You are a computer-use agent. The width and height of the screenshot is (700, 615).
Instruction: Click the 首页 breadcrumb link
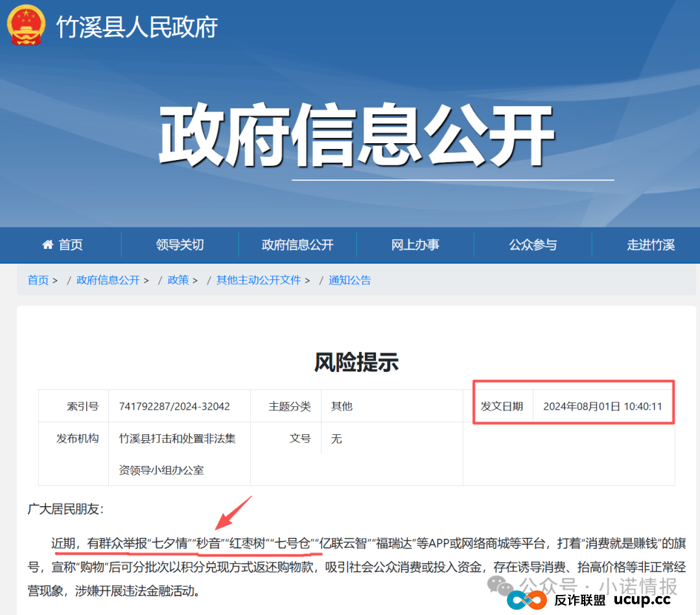tap(38, 280)
